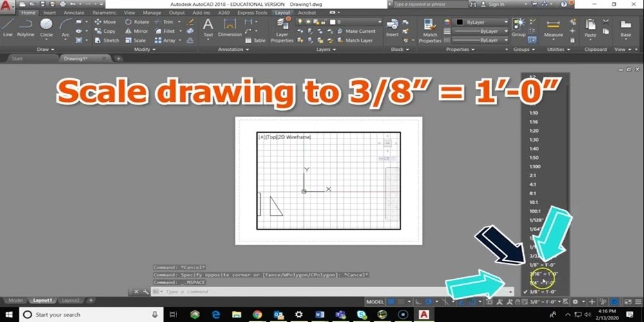Open the Layout2 tab
Viewport: 644px width, 322px height.
point(70,300)
